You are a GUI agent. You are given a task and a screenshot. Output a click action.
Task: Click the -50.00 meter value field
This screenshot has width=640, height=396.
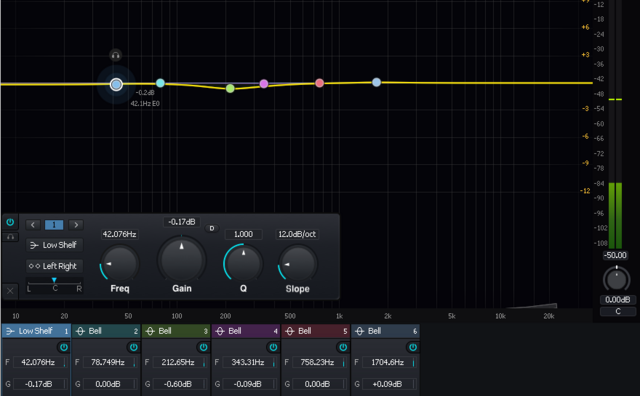[x=616, y=256]
